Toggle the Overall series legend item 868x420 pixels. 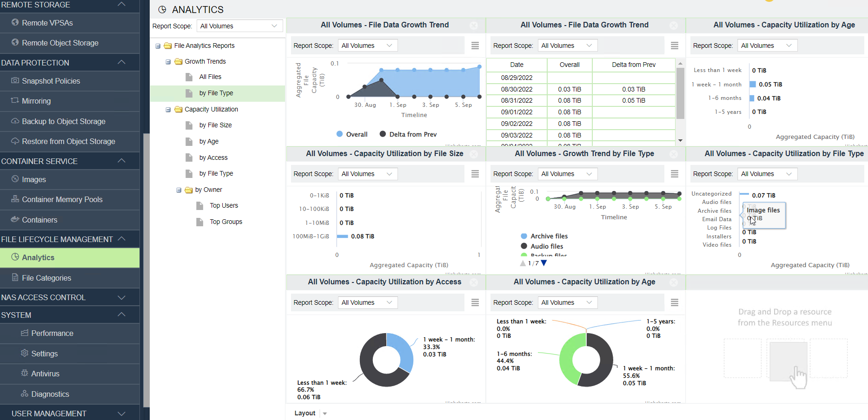click(x=352, y=134)
